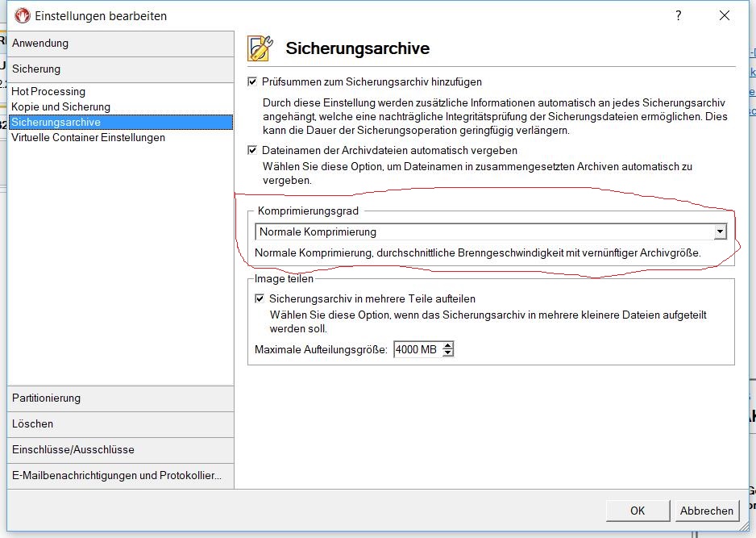Click the 4000 MB input field

418,349
